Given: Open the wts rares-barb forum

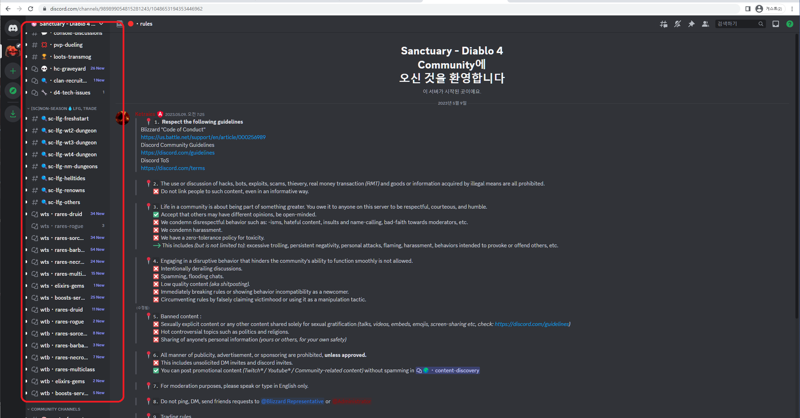Looking at the screenshot, I should click(66, 250).
